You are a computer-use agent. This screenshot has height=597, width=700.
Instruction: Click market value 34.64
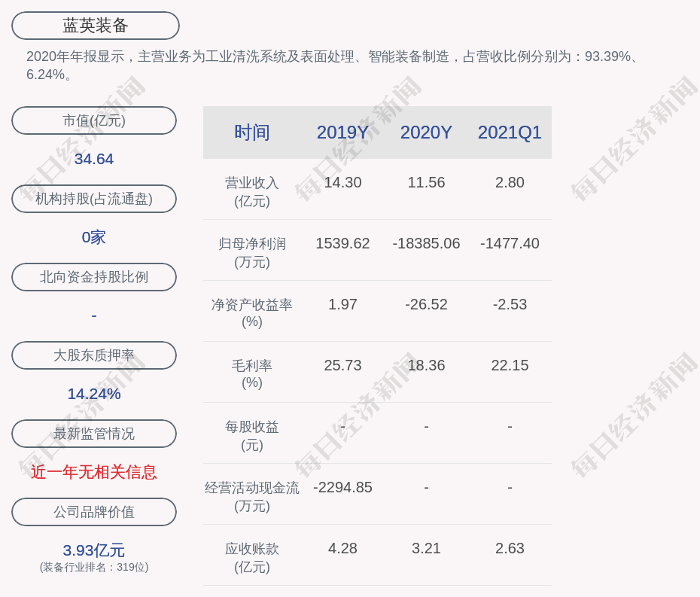click(94, 159)
